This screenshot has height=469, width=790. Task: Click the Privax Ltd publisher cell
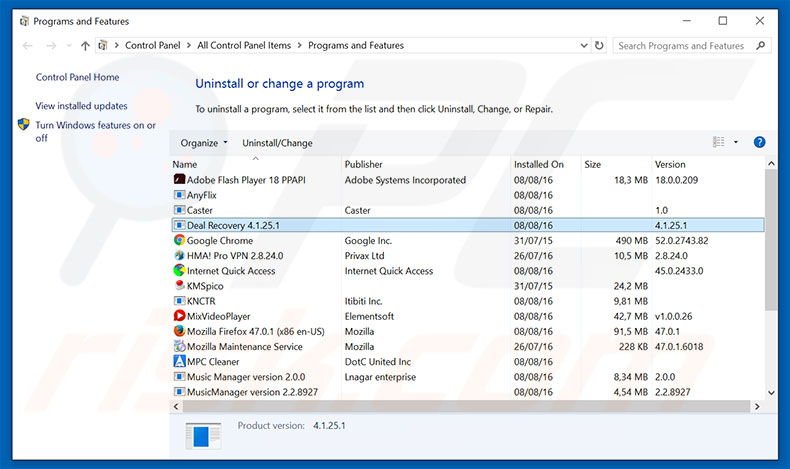click(x=364, y=255)
